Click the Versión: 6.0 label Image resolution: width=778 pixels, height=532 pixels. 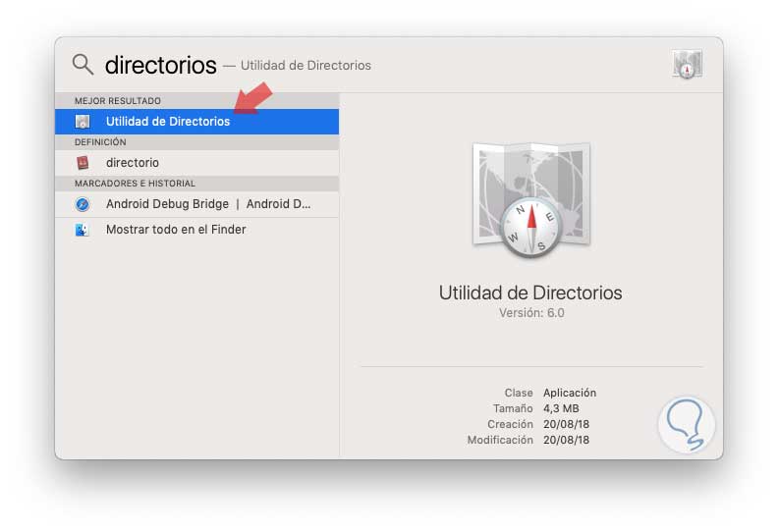(x=530, y=313)
